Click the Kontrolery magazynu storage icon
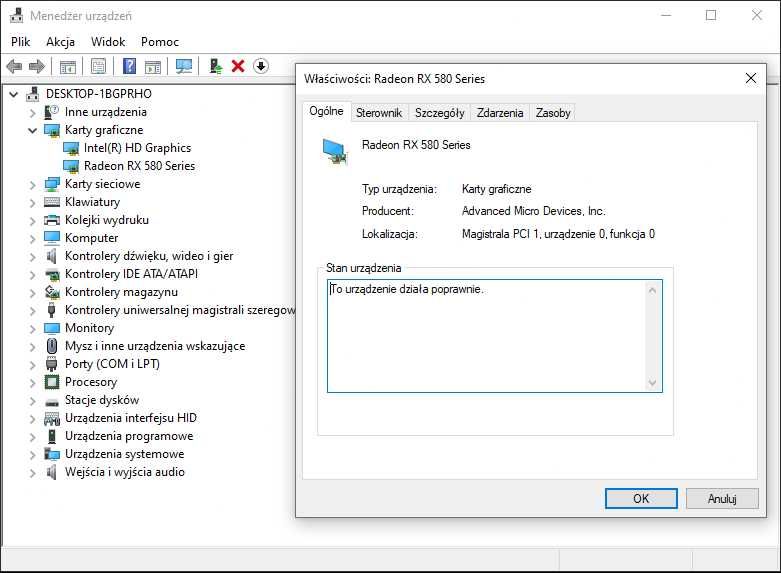The height and width of the screenshot is (573, 781). pos(51,292)
